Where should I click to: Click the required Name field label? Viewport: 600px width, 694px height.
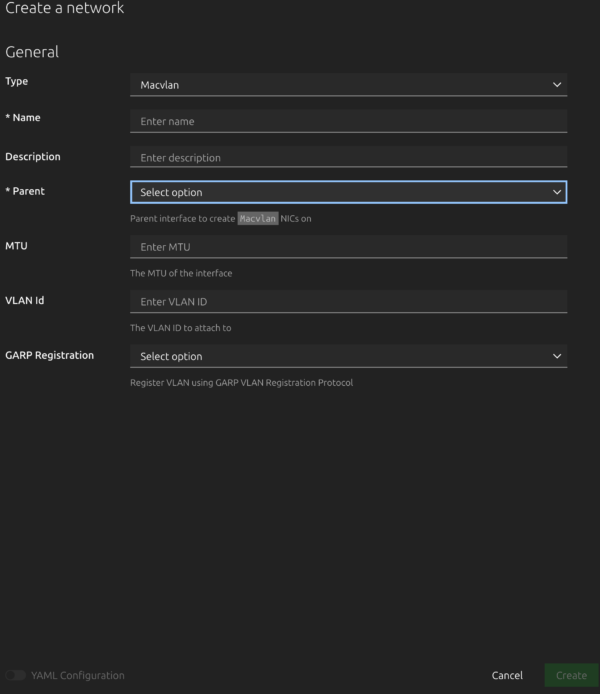23,118
